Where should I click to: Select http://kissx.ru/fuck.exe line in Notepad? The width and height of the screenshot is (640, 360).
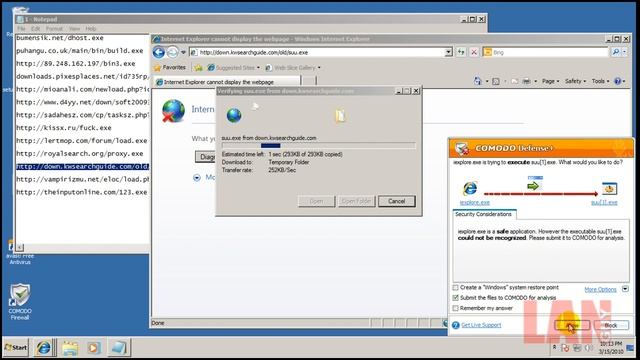coord(64,128)
